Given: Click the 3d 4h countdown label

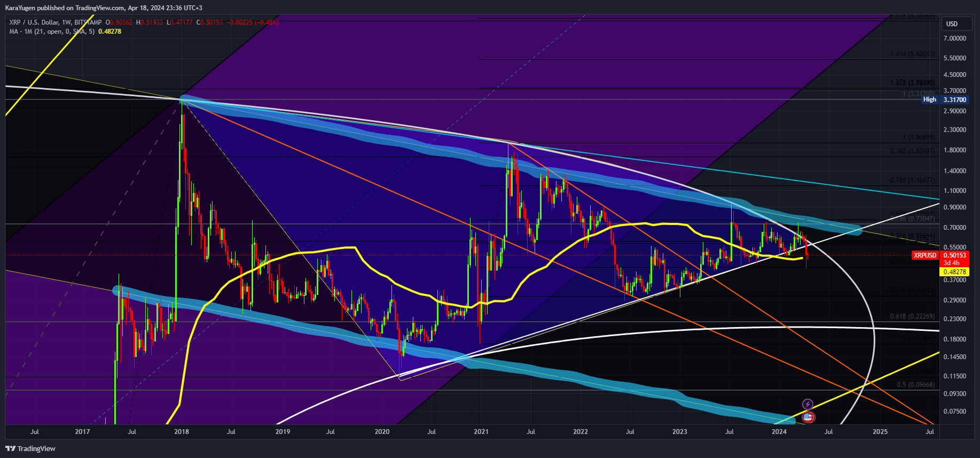Looking at the screenshot, I should tap(952, 263).
